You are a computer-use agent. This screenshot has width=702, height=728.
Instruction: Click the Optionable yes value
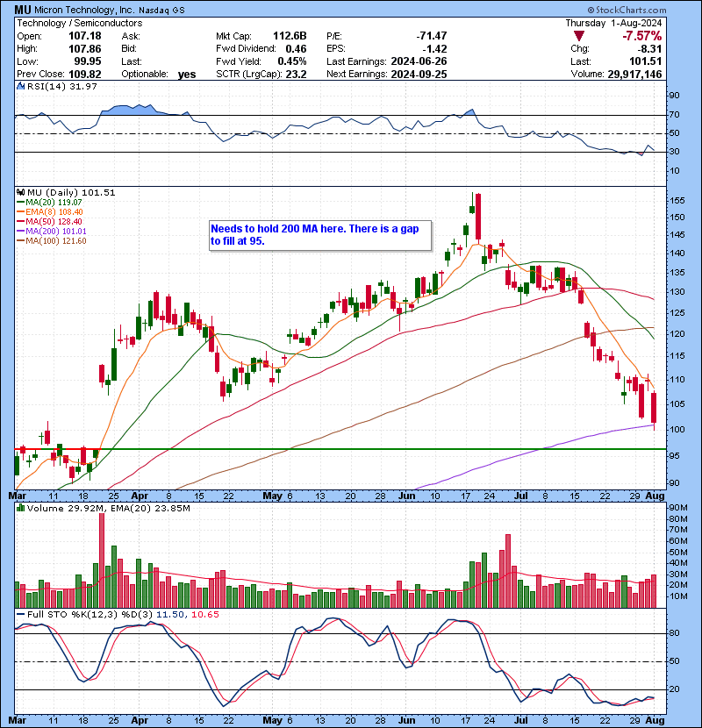[187, 75]
